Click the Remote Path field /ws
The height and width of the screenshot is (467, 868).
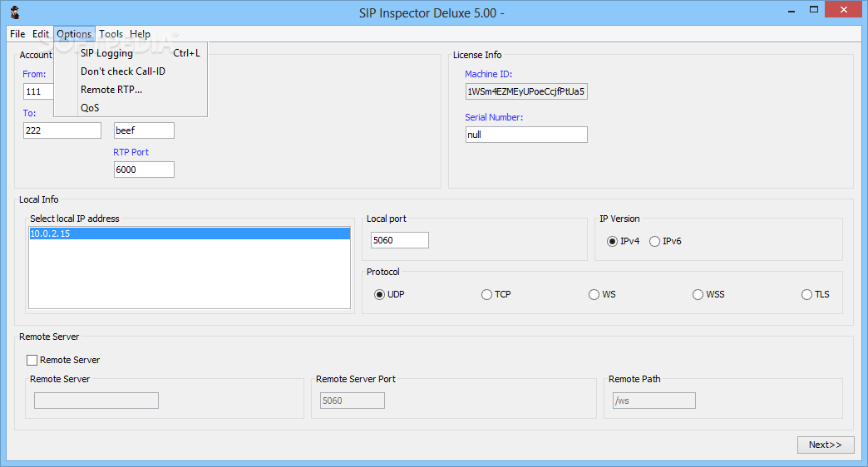(653, 401)
